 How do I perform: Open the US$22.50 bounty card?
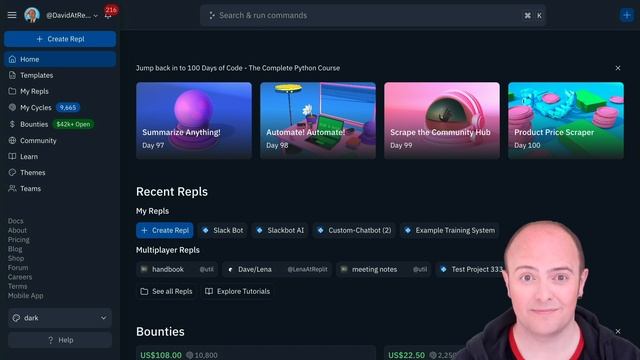424,353
